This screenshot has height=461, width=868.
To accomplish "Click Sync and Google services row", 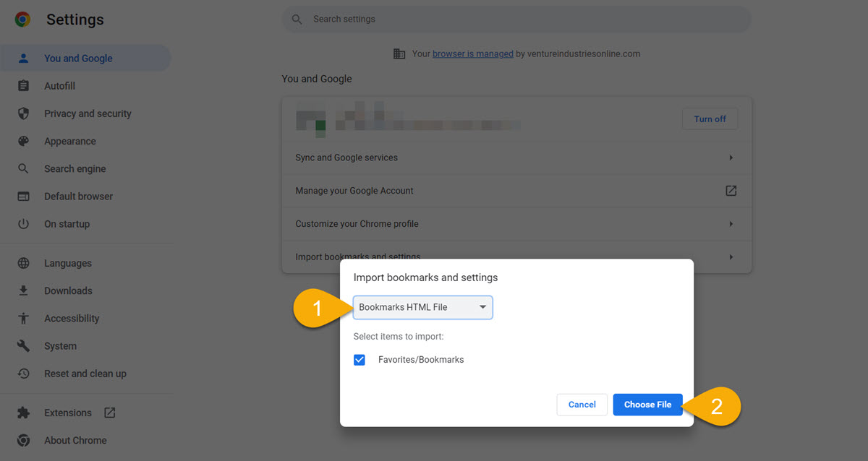I will click(516, 158).
